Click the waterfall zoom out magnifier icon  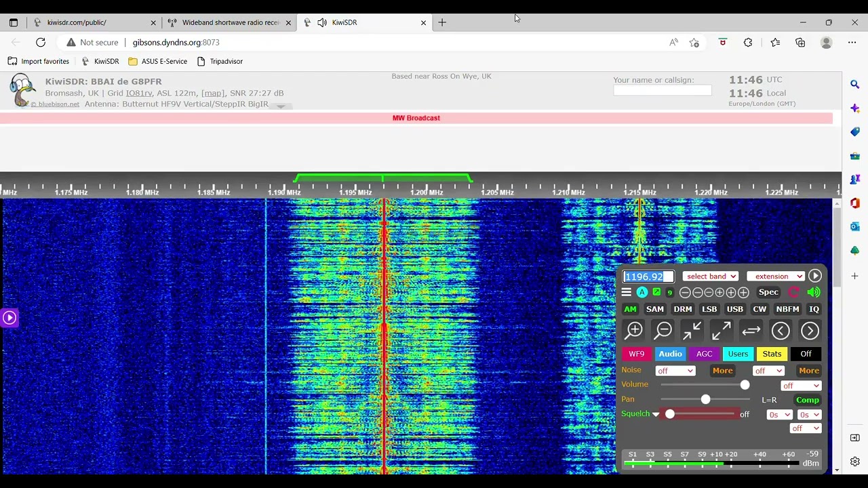click(663, 331)
